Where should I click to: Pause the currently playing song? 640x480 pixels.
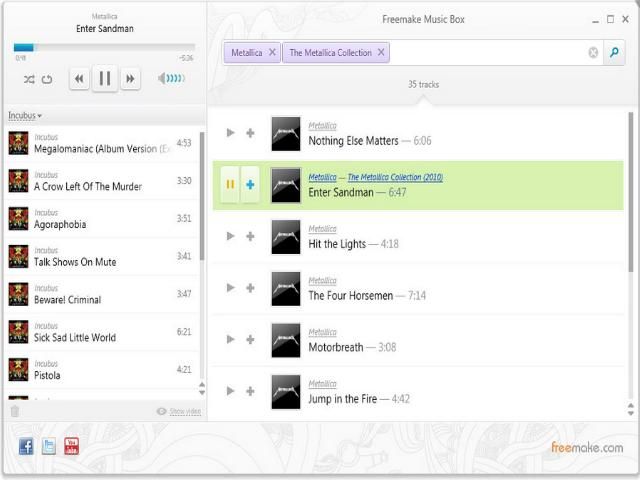pos(104,78)
